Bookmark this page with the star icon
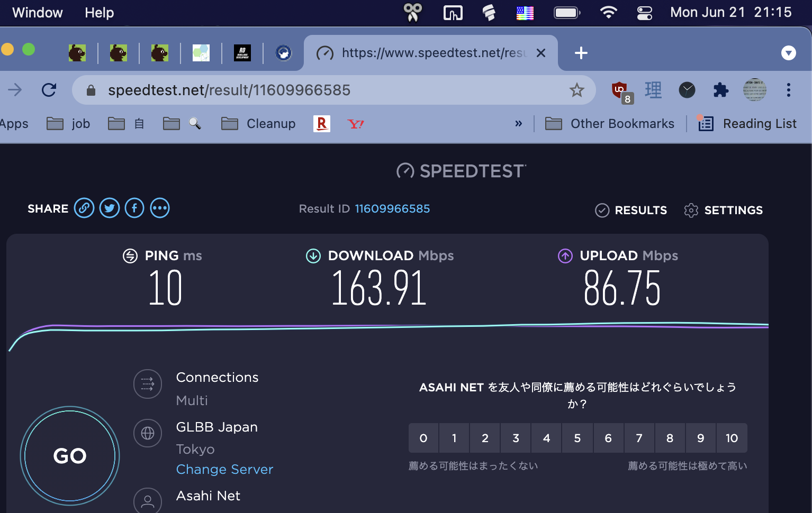Image resolution: width=812 pixels, height=513 pixels. click(x=576, y=90)
